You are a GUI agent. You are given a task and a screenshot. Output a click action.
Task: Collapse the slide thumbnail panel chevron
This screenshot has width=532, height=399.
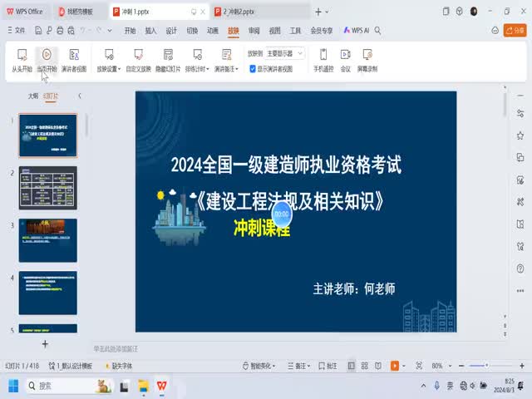(x=80, y=96)
